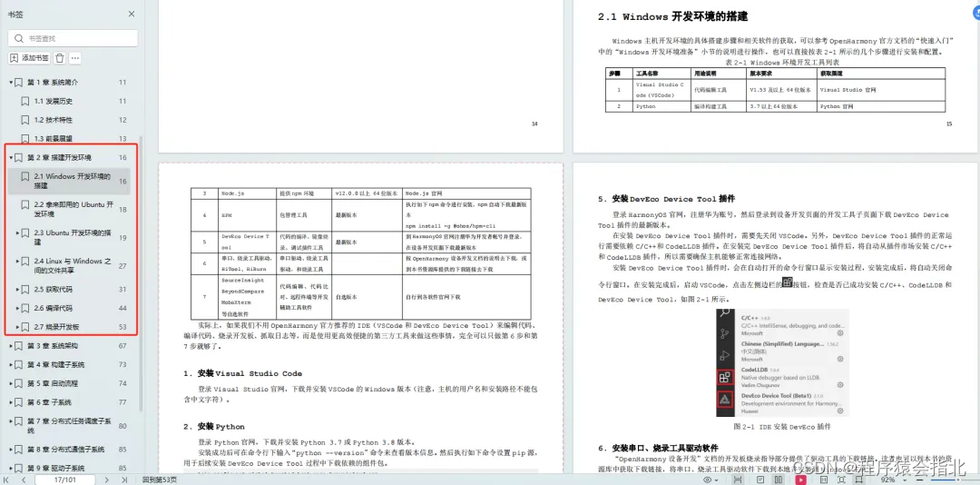Image resolution: width=980 pixels, height=485 pixels.
Task: Click page number 44 beside 2.6 编译代码
Action: [122, 308]
